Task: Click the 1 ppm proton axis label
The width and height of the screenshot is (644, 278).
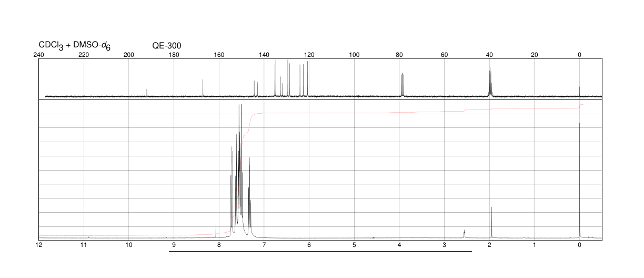Action: [x=535, y=245]
